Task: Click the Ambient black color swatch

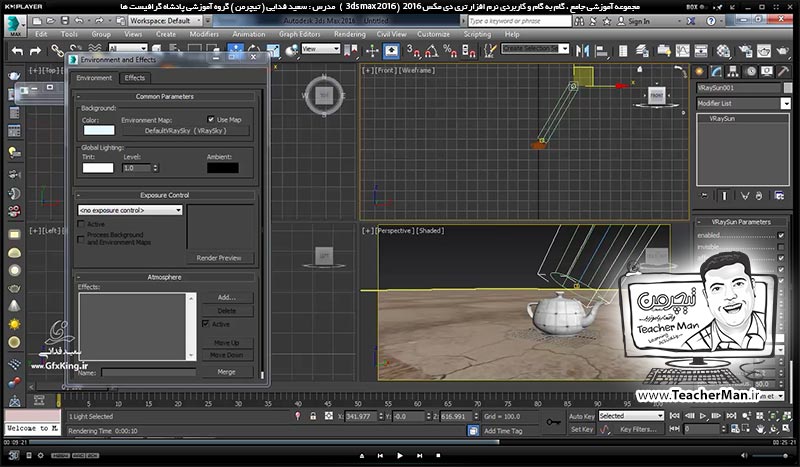Action: coord(222,168)
